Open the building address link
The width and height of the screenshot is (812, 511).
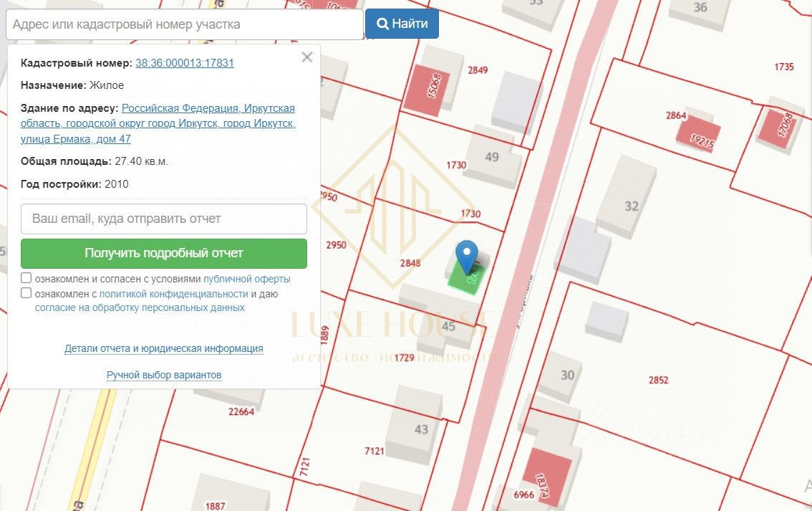(208, 123)
